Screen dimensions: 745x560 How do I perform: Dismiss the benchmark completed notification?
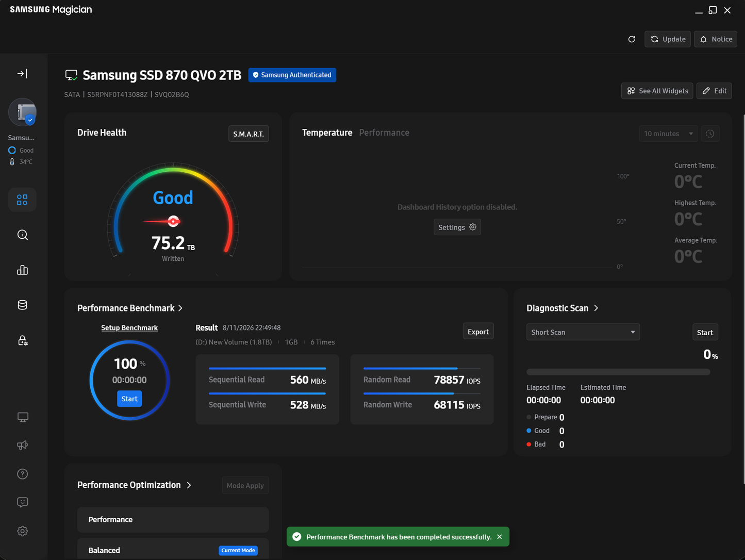point(500,537)
